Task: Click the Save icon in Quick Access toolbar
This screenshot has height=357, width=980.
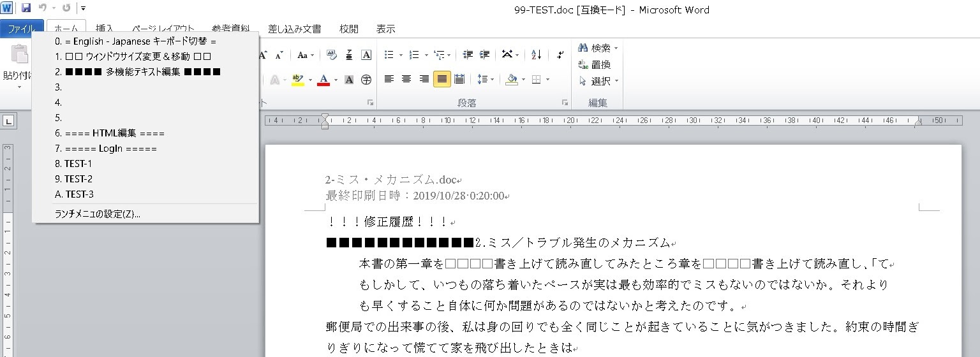Action: (26, 8)
